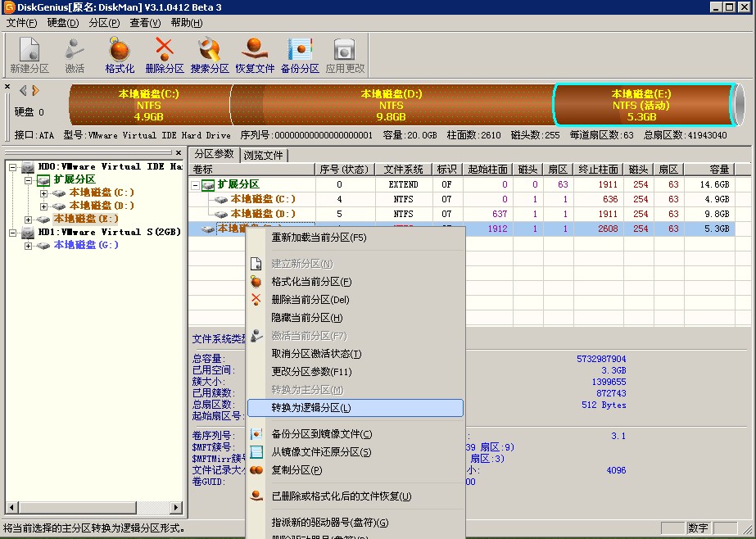
Task: Click the Recover Files (恢复文件) toolbar icon
Action: (x=255, y=56)
